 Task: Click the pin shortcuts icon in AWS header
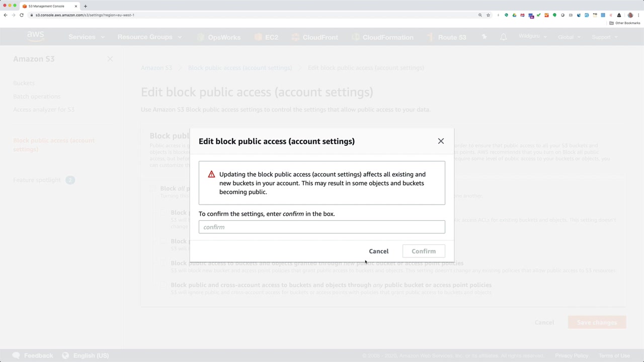tap(484, 37)
